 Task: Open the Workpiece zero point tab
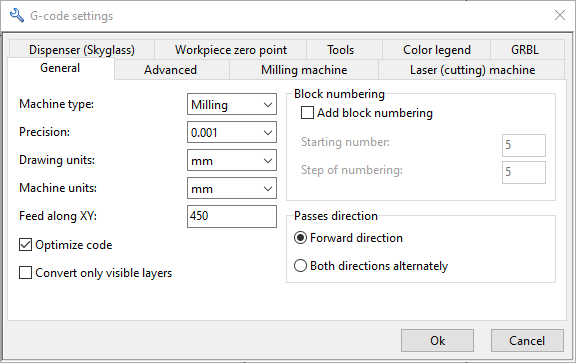click(231, 50)
